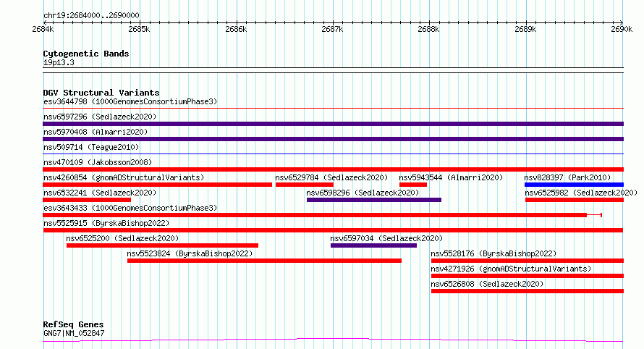Select the purple bar under nsv5970408
644x349 pixels.
click(333, 139)
